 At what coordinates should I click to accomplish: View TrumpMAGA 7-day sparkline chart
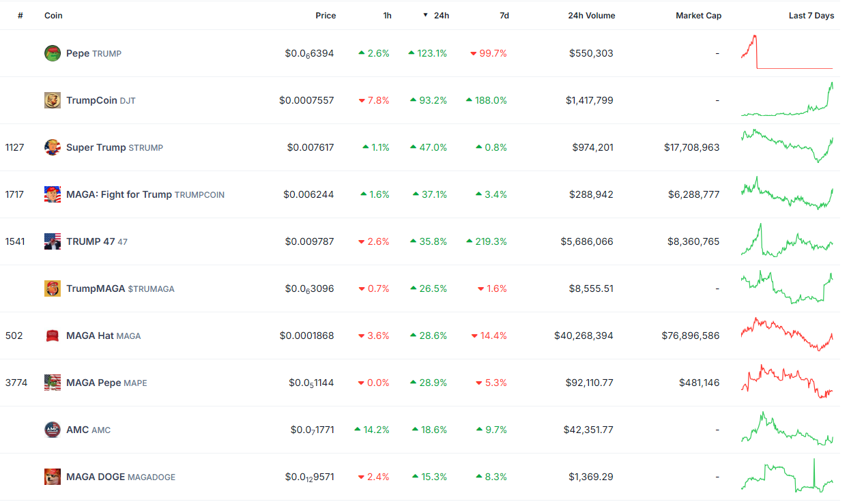pos(787,287)
